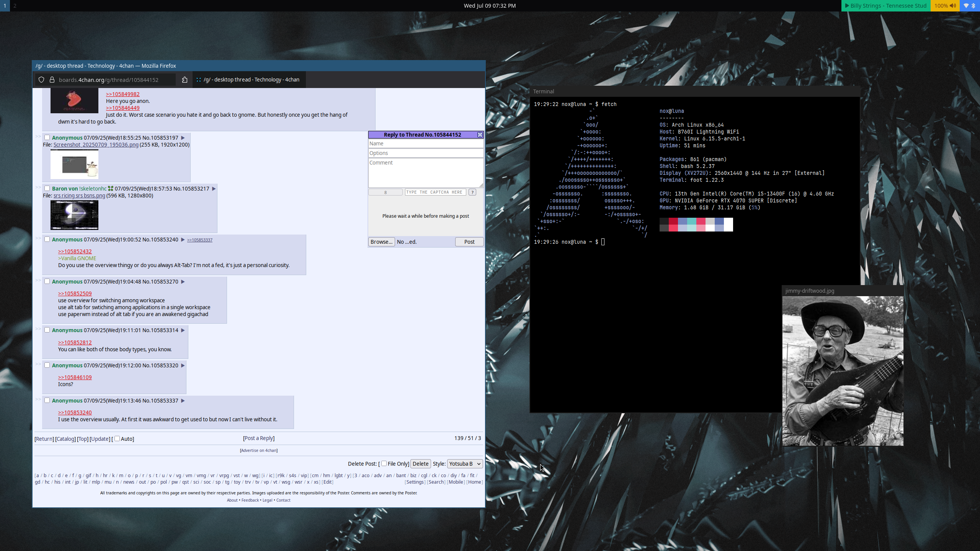Click the teal color swatch in terminal fetch
The height and width of the screenshot is (551, 980).
[692, 221]
